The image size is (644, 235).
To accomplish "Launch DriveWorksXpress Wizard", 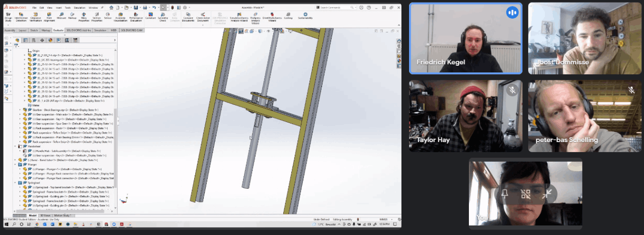I will click(272, 18).
